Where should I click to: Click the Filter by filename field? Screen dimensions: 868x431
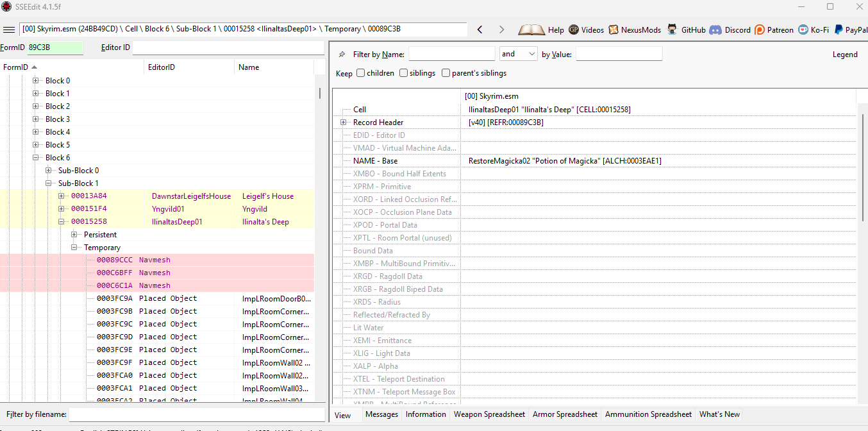[x=196, y=415]
